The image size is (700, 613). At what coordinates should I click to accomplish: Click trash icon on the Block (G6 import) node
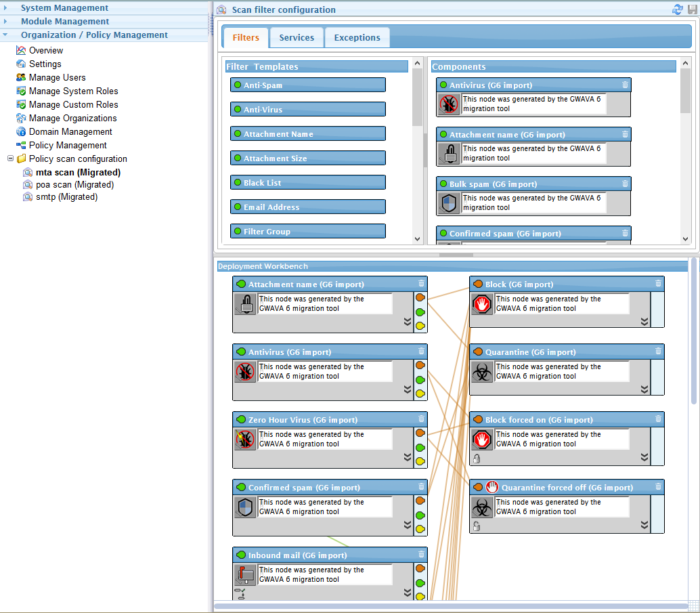658,284
